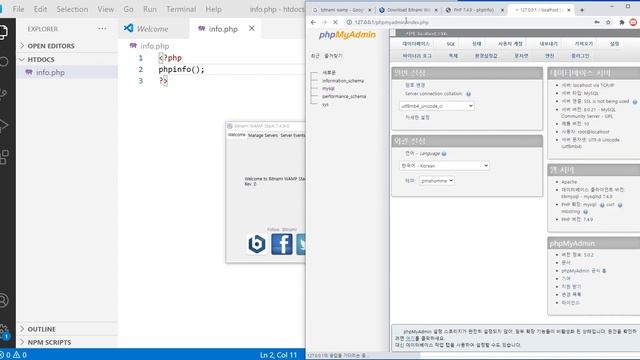Click help icon next to Language label
Viewport: 640px width, 360px height.
[444, 153]
